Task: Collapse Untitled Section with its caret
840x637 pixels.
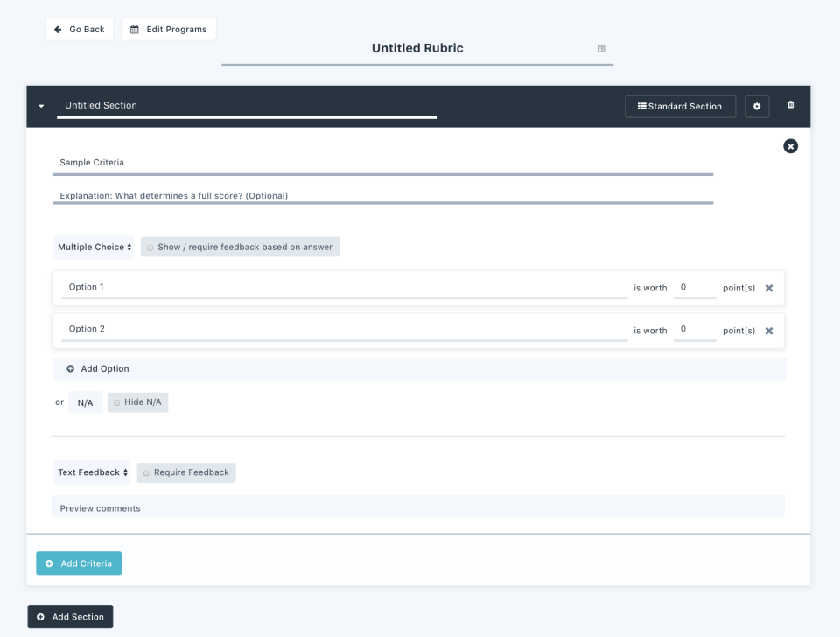Action: point(40,104)
